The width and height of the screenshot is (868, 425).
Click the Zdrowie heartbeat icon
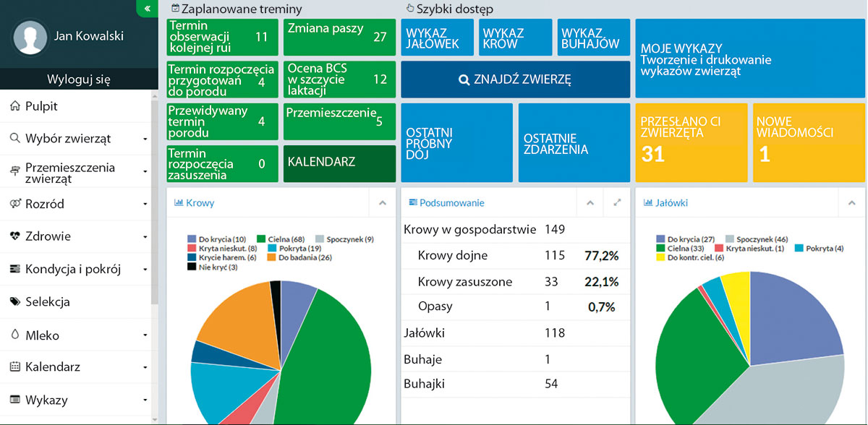[x=14, y=236]
